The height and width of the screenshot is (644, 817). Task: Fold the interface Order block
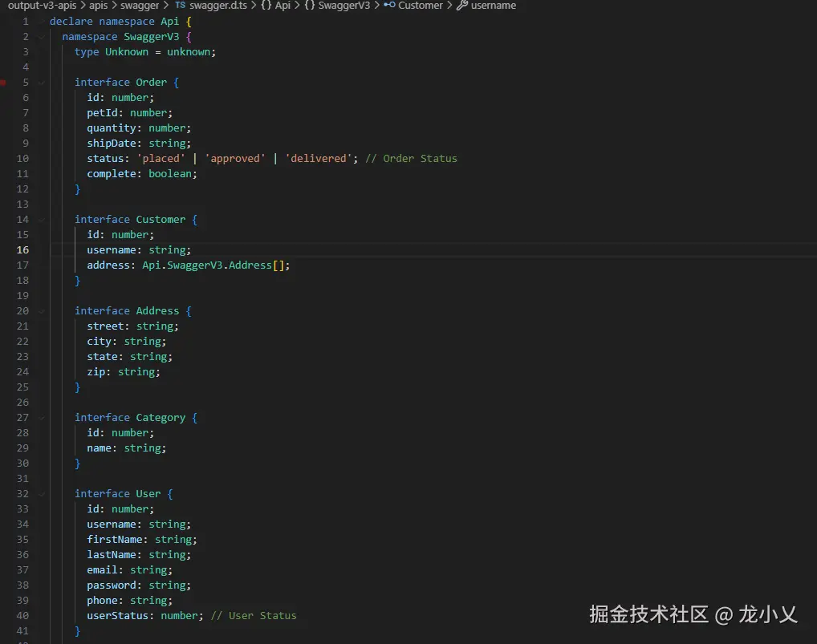click(x=41, y=83)
